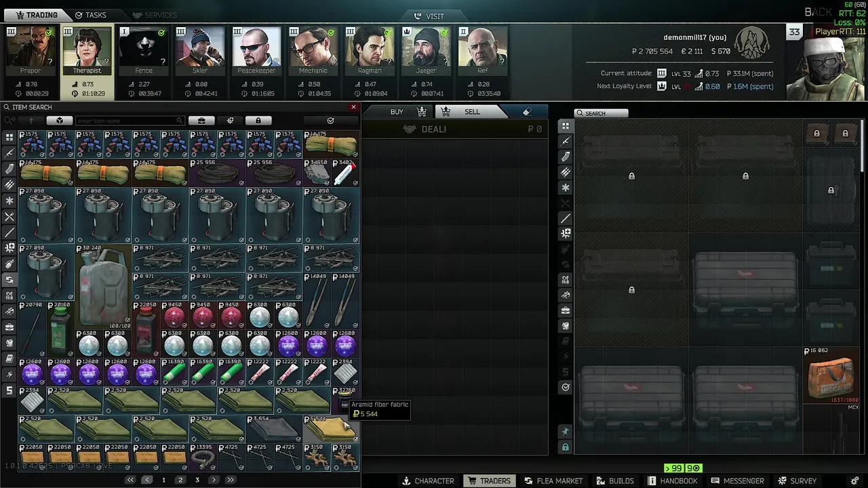
Task: Filter Item Search by magazines icon
Action: pos(9,169)
